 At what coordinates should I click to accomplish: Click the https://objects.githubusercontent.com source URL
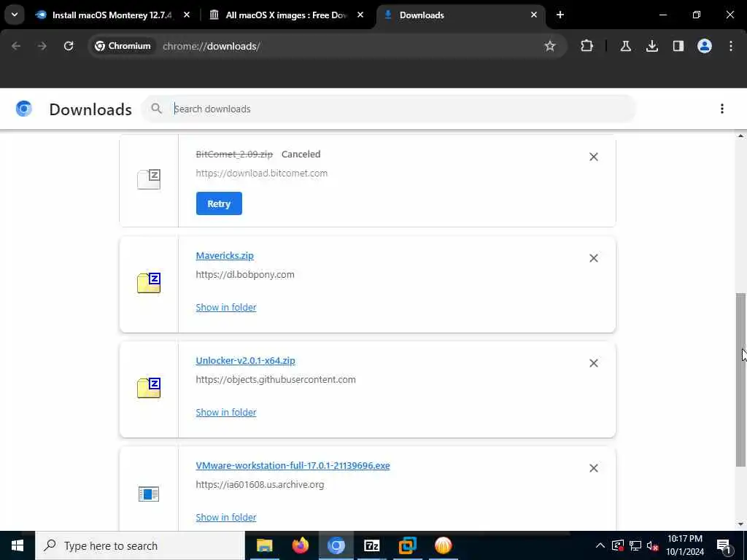click(275, 379)
